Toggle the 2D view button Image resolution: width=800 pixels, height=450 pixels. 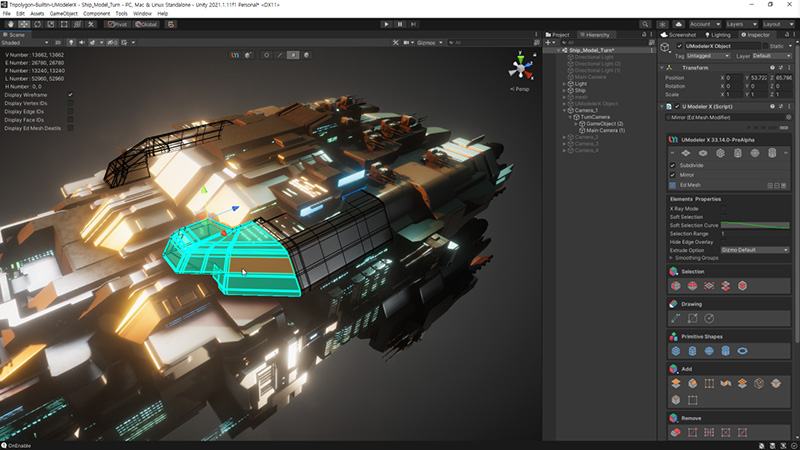click(x=58, y=43)
